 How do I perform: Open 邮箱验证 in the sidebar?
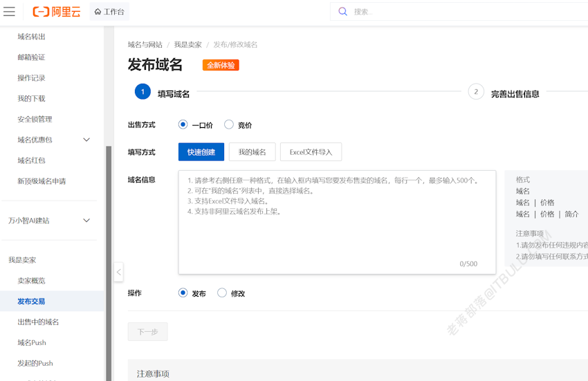(x=32, y=57)
